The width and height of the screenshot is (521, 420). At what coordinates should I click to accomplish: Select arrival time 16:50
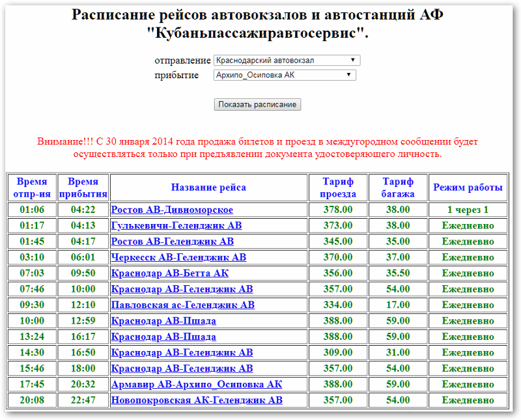(x=83, y=352)
